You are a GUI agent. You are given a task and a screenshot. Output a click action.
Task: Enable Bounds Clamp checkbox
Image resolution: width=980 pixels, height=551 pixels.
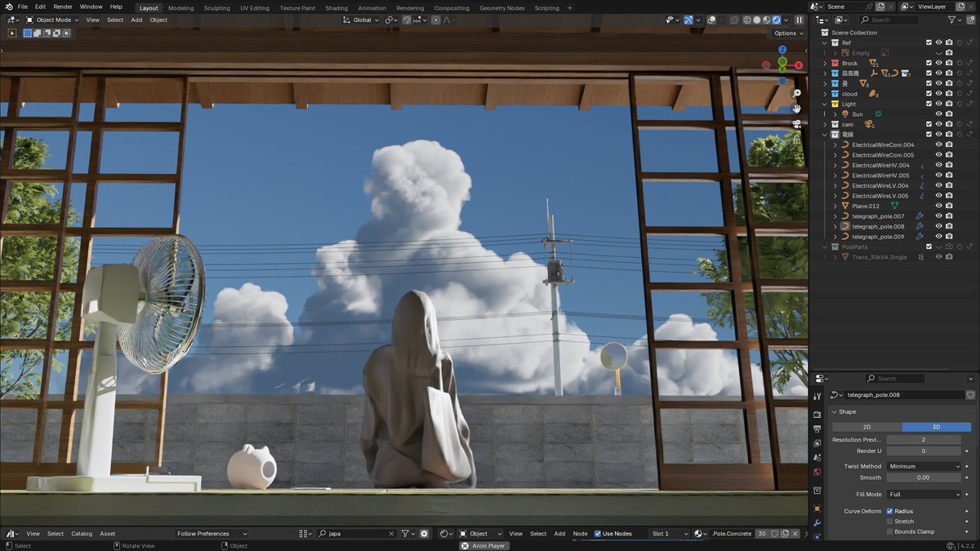[889, 531]
